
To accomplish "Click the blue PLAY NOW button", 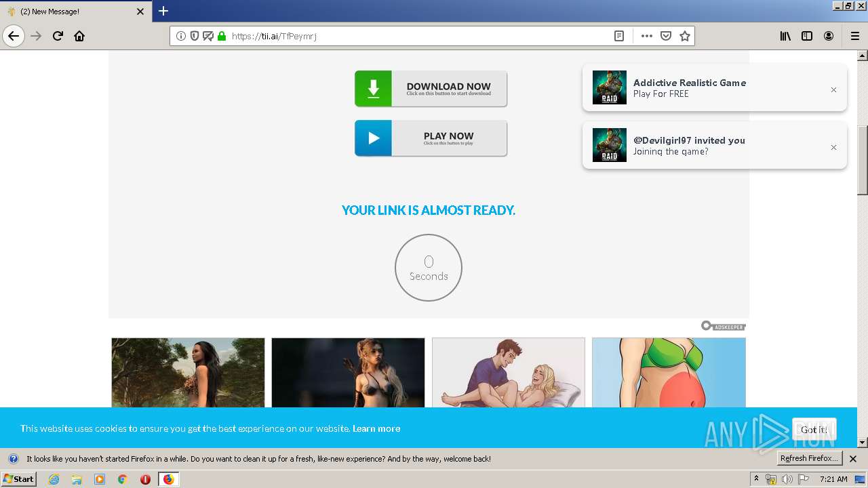I will pyautogui.click(x=431, y=138).
